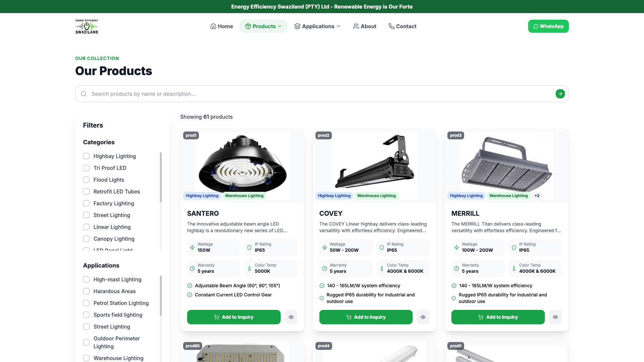Screen dimensions: 644x362
Task: Click the Categories list scrollbar
Action: click(x=161, y=177)
